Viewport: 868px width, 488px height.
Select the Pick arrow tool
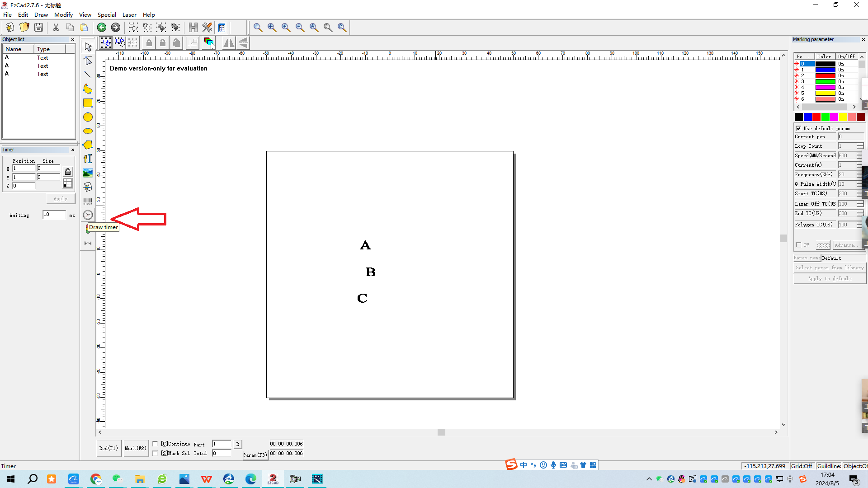[88, 47]
